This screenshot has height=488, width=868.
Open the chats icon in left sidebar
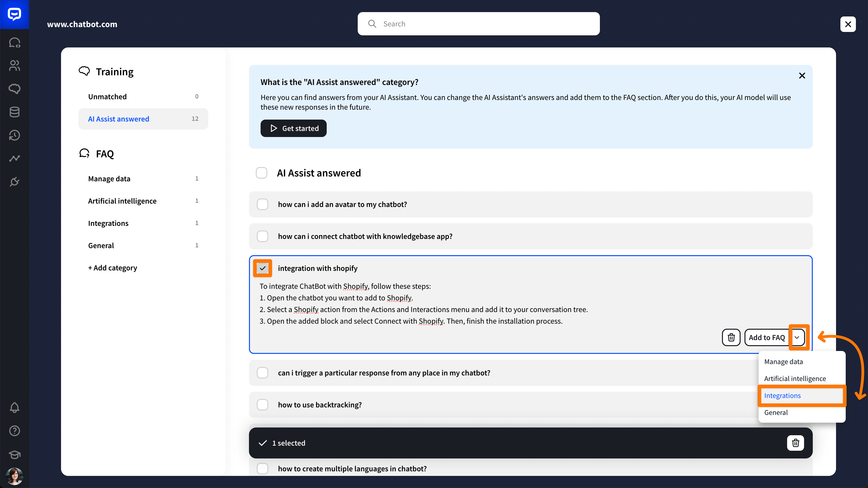click(x=15, y=43)
